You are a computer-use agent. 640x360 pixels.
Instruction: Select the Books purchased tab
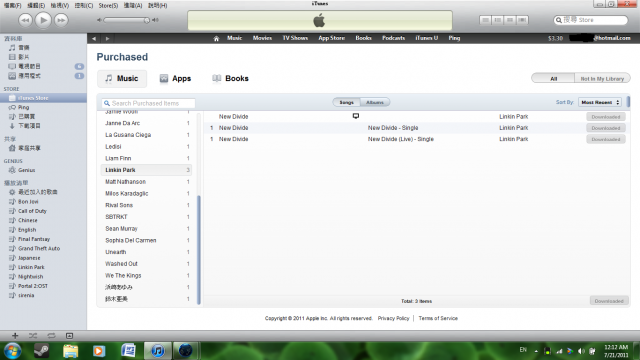(x=231, y=78)
